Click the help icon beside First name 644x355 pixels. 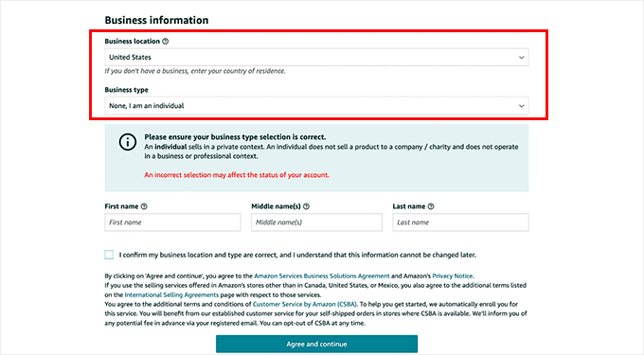click(x=144, y=206)
